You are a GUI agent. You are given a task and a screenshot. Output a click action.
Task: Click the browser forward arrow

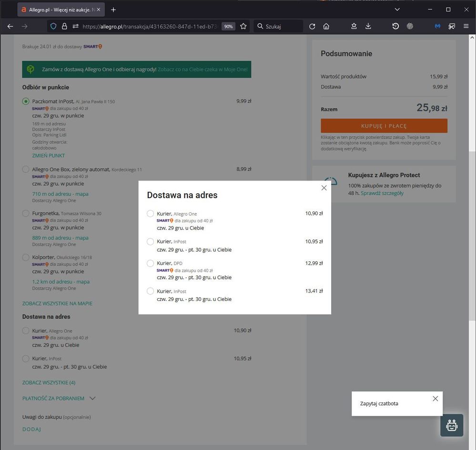tap(25, 26)
